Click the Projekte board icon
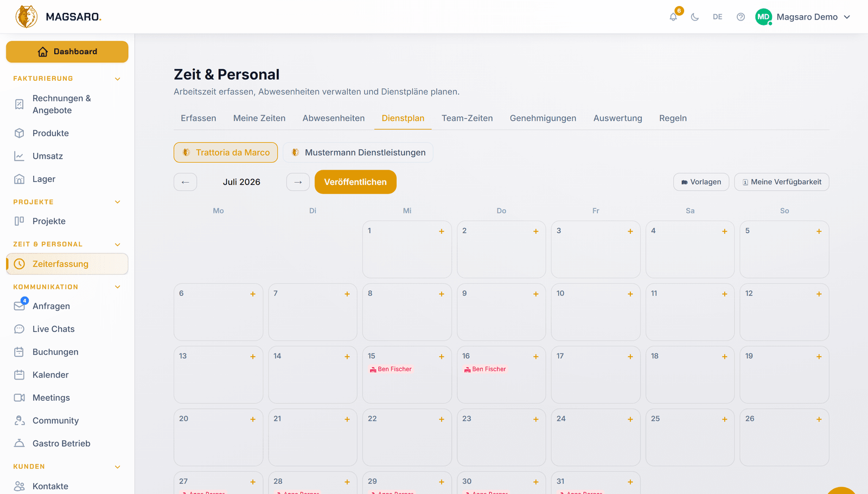Image resolution: width=868 pixels, height=494 pixels. (20, 221)
